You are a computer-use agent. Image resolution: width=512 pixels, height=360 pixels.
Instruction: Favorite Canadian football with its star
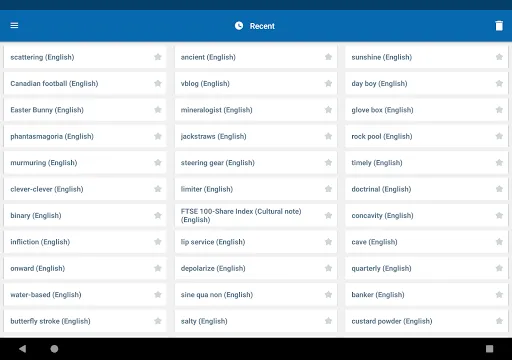click(158, 83)
